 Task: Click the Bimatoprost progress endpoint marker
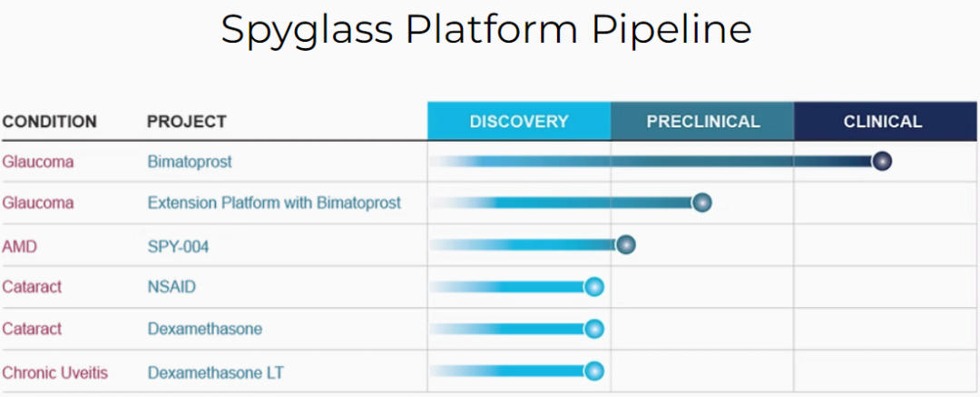[882, 162]
